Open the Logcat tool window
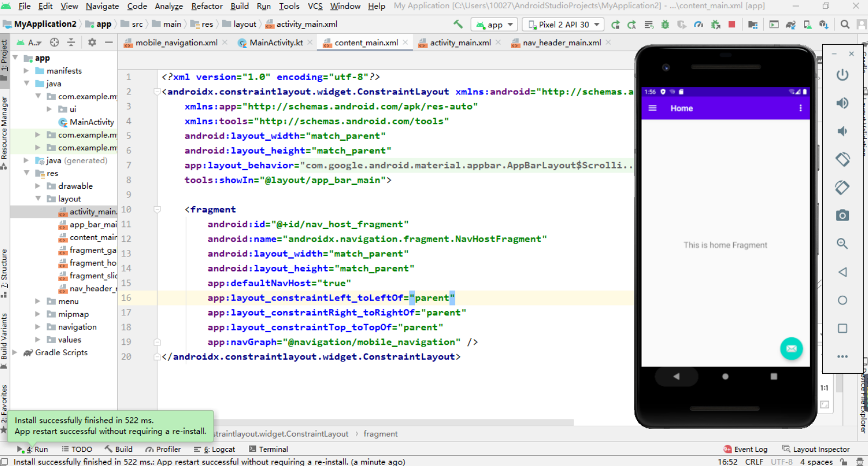This screenshot has width=868, height=466. point(214,449)
